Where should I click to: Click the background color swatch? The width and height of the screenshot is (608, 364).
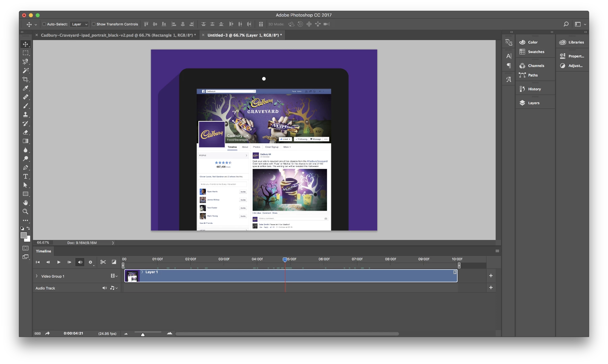click(x=28, y=239)
